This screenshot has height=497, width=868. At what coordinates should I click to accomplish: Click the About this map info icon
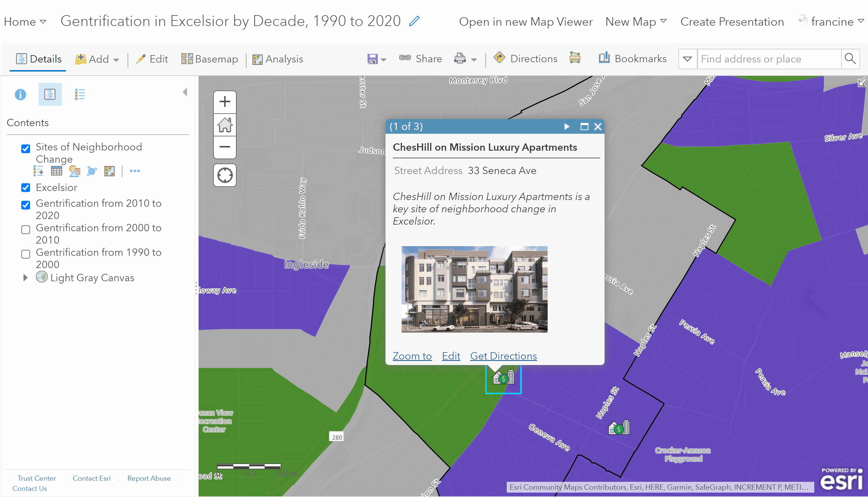pyautogui.click(x=20, y=94)
